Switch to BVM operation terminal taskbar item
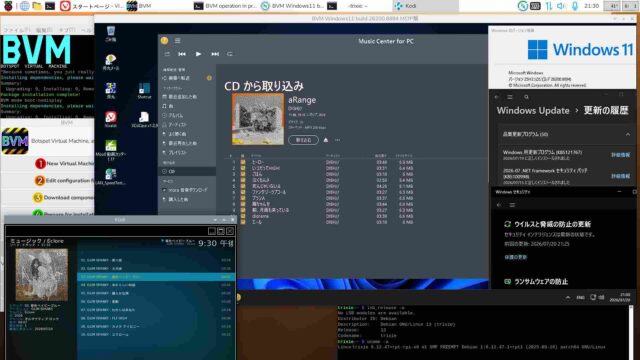This screenshot has height=360, width=640. (x=225, y=6)
